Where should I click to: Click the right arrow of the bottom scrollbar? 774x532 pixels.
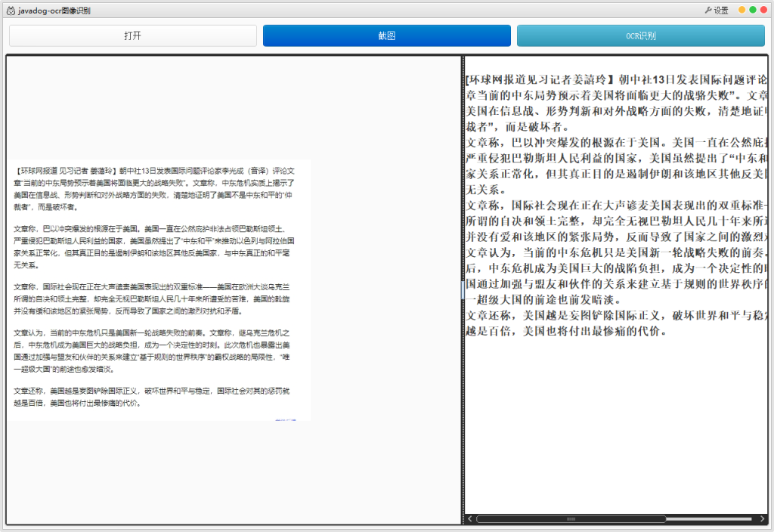[x=762, y=519]
